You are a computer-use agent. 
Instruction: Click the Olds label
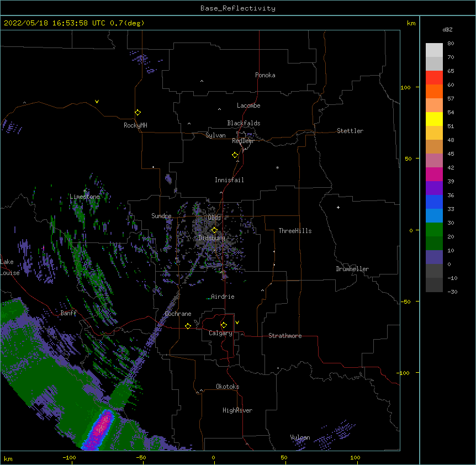pos(214,218)
